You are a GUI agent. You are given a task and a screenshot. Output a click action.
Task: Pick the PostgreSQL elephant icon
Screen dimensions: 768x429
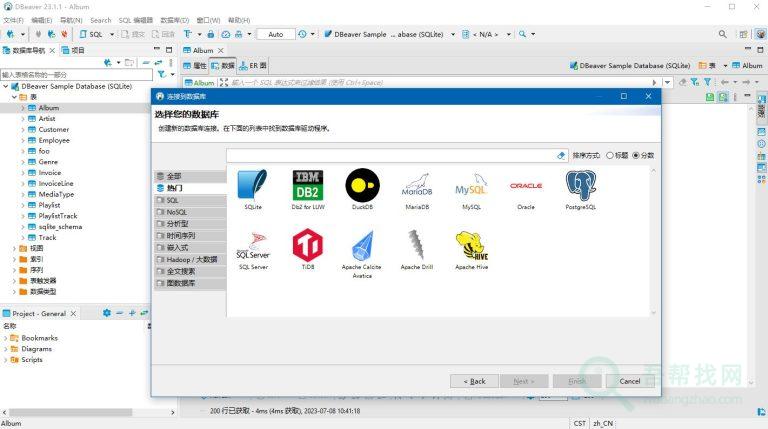point(581,186)
